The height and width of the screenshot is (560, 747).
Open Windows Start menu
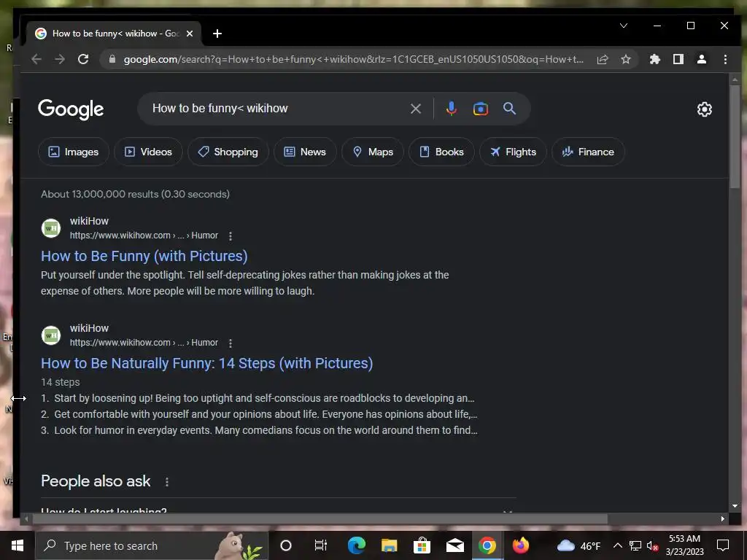tap(18, 545)
